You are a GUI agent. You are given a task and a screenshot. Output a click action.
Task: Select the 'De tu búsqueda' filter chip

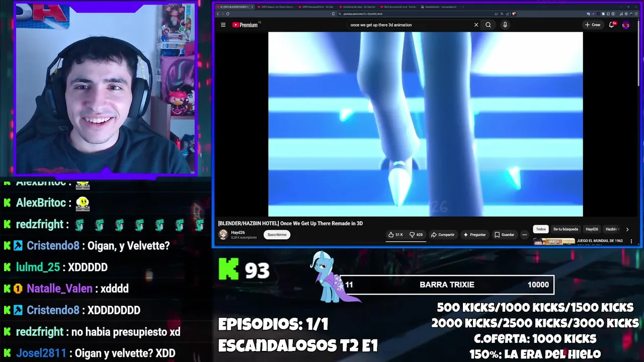(566, 229)
